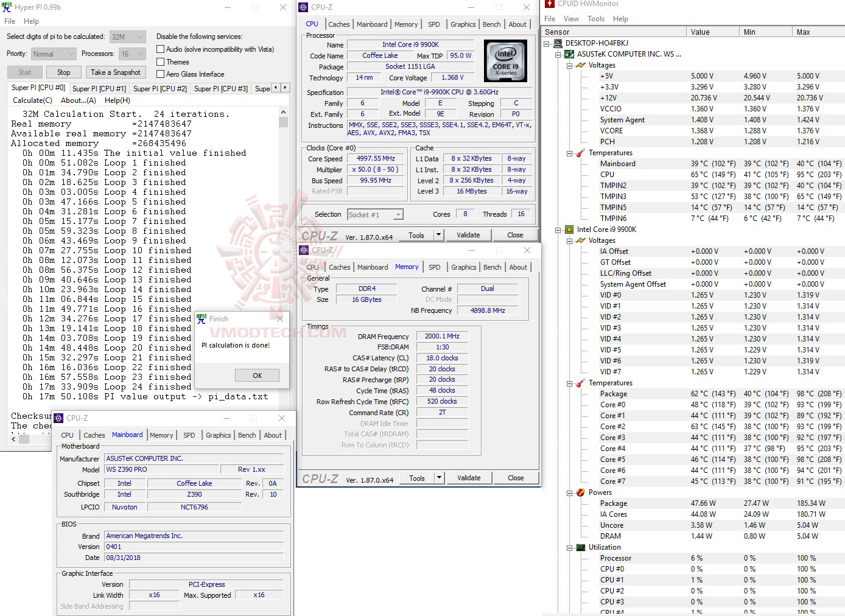This screenshot has width=845, height=616.
Task: Click the Utilization sensor icon in HWMonitor
Action: pyautogui.click(x=580, y=547)
